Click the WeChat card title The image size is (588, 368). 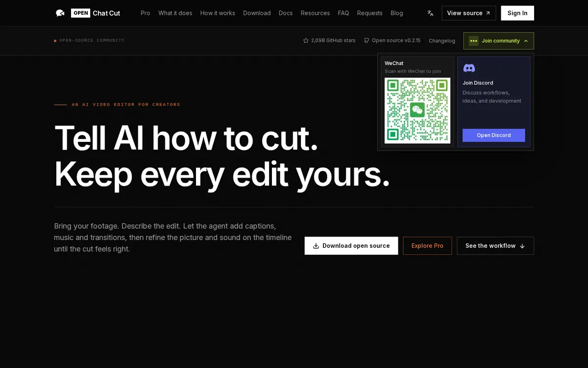coord(394,63)
